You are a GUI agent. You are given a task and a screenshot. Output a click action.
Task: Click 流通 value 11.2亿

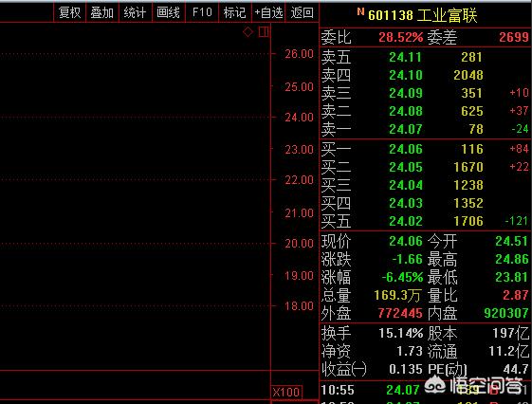click(508, 351)
